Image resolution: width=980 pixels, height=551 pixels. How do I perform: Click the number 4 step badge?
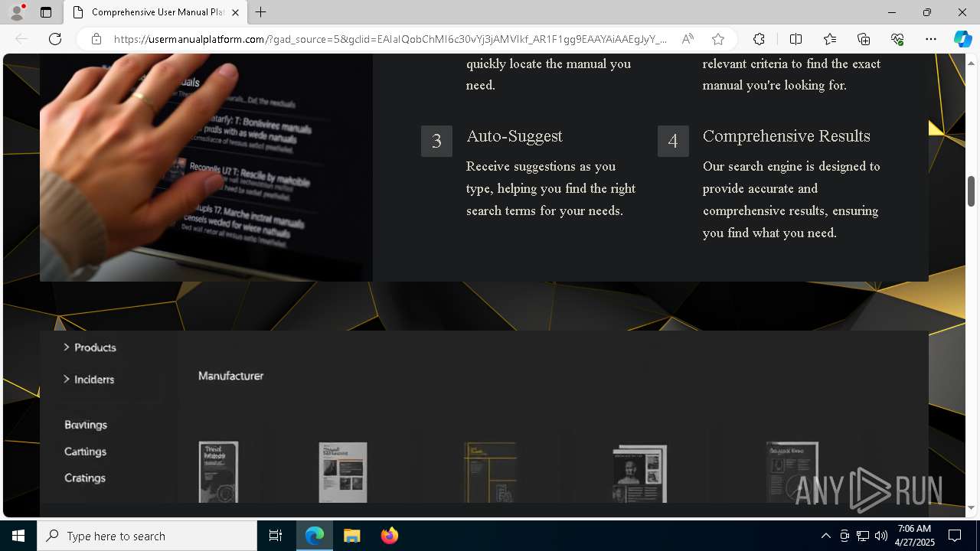tap(673, 141)
